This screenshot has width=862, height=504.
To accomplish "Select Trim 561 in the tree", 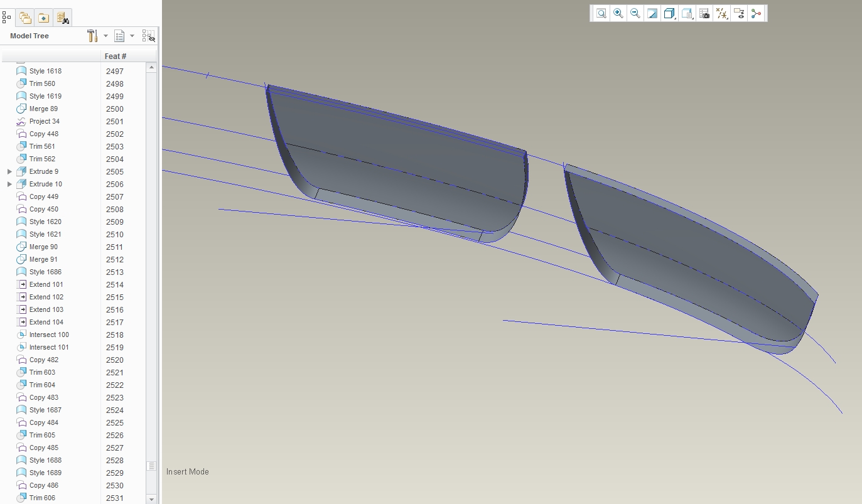I will [x=42, y=146].
